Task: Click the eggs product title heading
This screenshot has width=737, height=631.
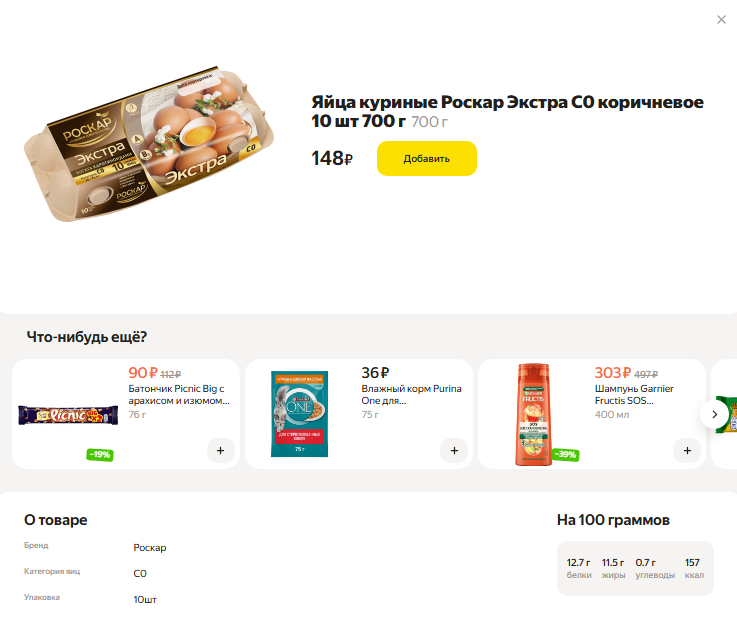Action: pos(507,112)
